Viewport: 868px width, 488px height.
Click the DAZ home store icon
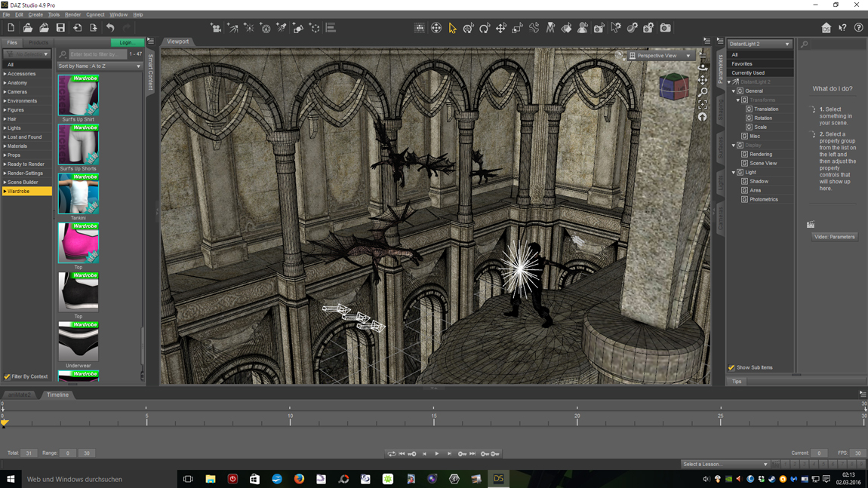(x=826, y=28)
